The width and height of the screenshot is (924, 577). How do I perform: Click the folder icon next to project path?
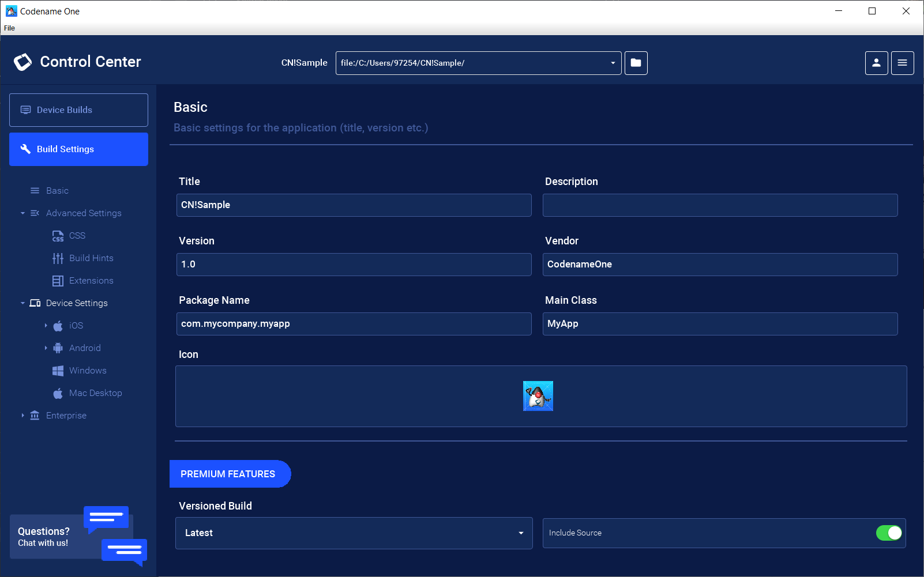(636, 63)
